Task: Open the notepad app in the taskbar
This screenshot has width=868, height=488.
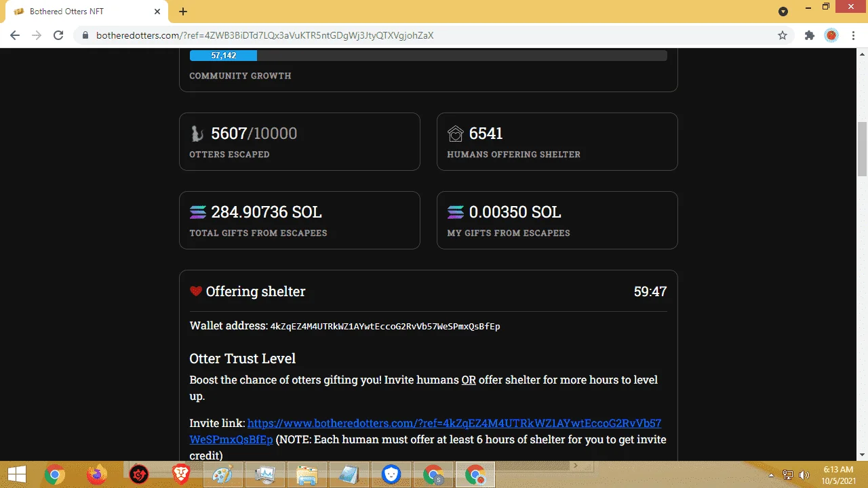Action: (349, 474)
